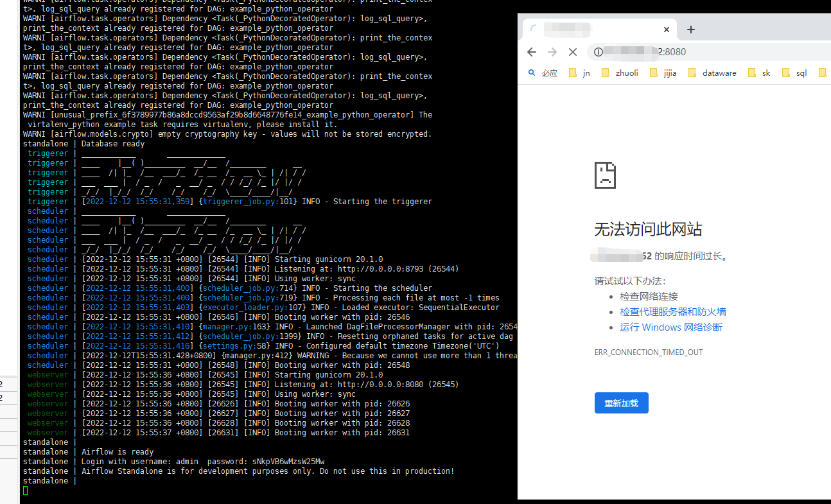Click the 检查网络连接 suggestion text
The image size is (831, 504).
click(x=649, y=297)
